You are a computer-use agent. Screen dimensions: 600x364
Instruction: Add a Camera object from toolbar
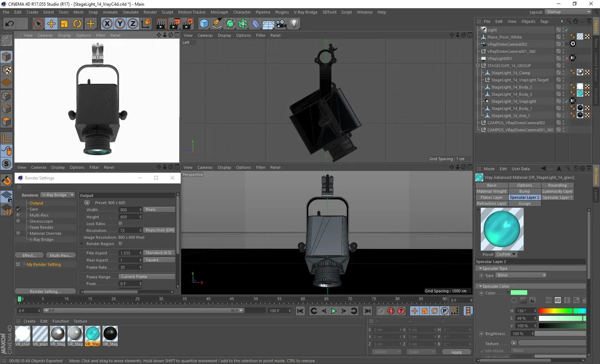(281, 24)
